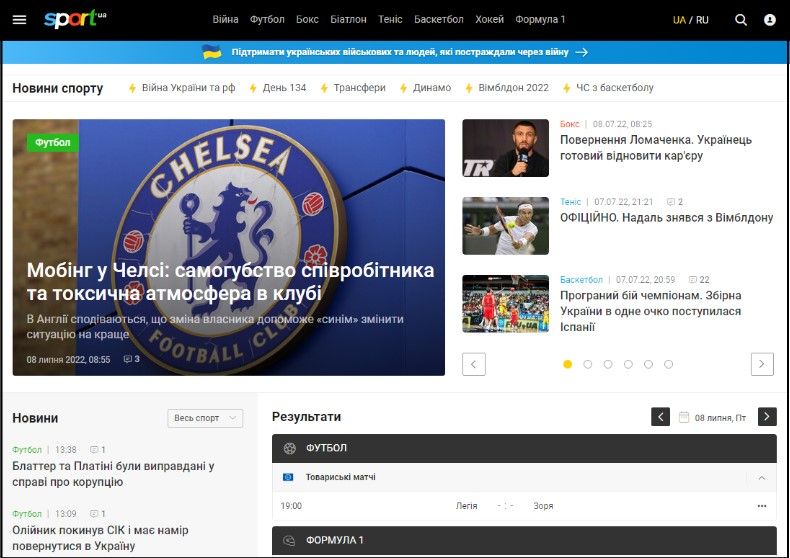
Task: Click comment icon on Blatter news item
Action: coord(94,449)
